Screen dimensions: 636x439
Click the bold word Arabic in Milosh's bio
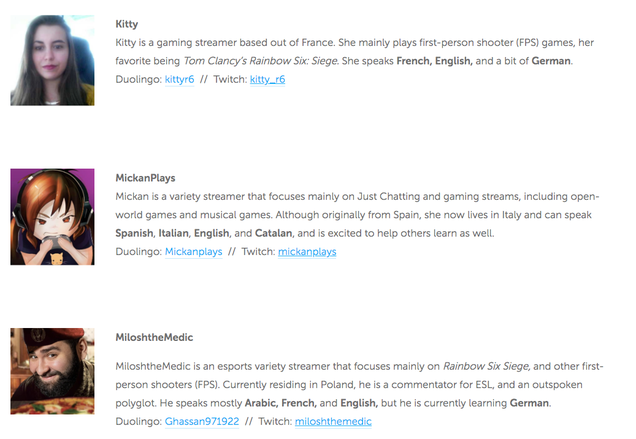pyautogui.click(x=261, y=403)
